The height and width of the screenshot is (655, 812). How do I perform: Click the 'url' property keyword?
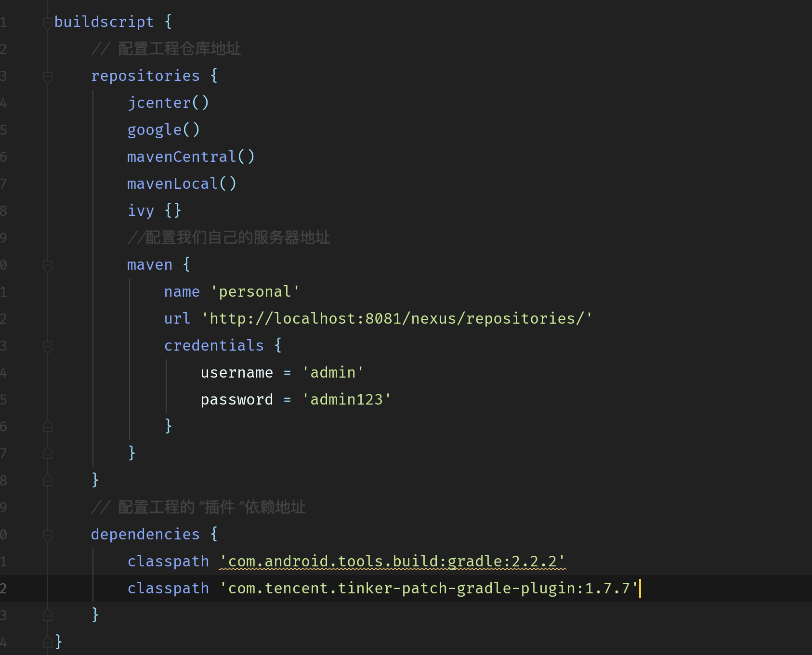coord(177,318)
